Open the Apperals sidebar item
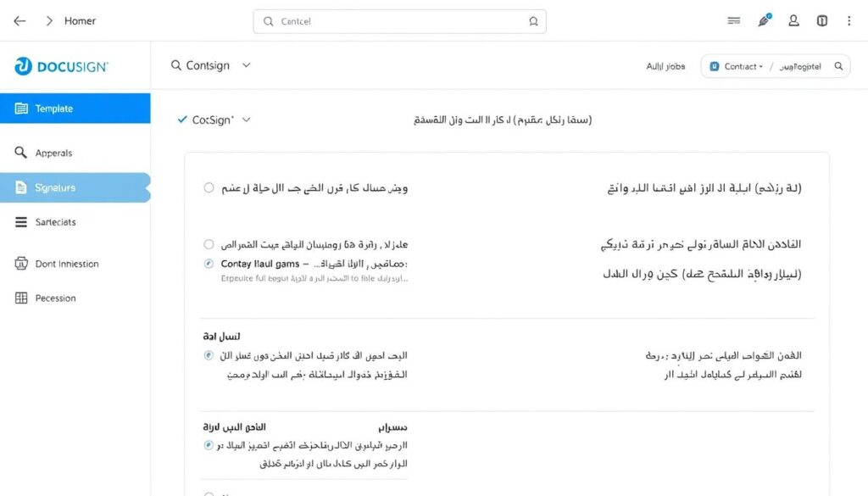The image size is (868, 496). tap(75, 153)
